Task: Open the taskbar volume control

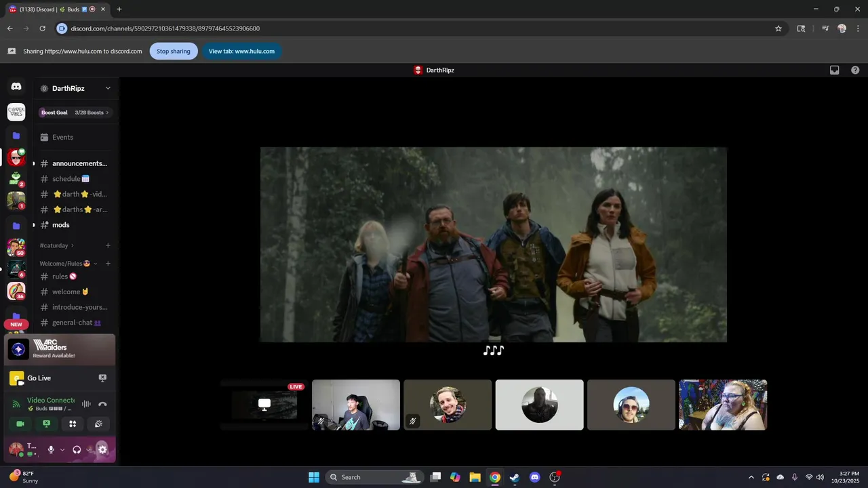Action: pyautogui.click(x=821, y=477)
